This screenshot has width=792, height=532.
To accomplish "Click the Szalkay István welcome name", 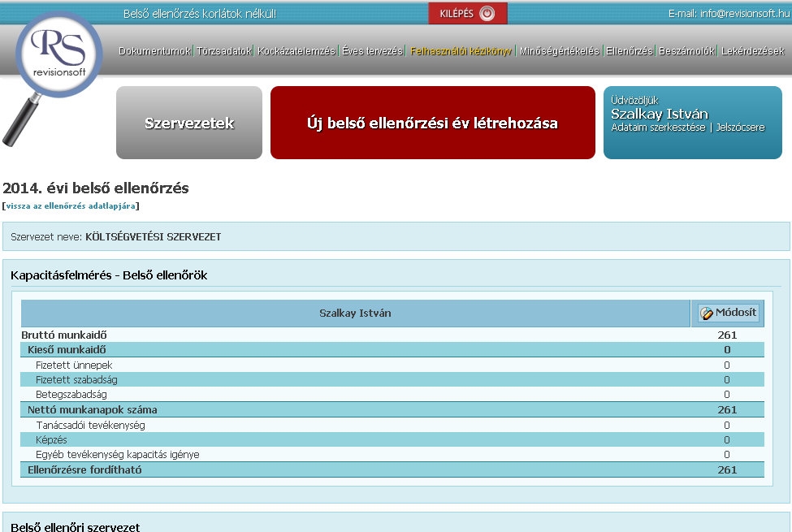I will (x=659, y=114).
